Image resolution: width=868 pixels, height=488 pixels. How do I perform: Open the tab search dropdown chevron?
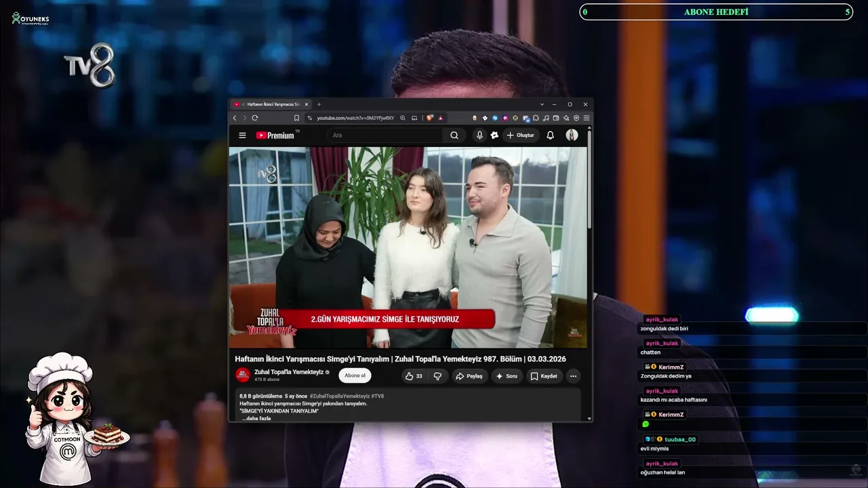coord(542,104)
